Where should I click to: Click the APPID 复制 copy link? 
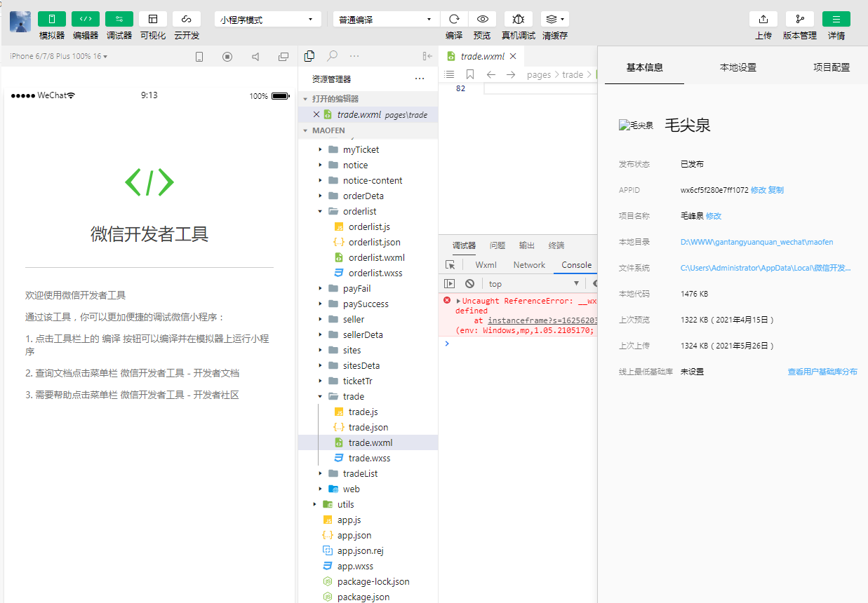[x=775, y=190]
